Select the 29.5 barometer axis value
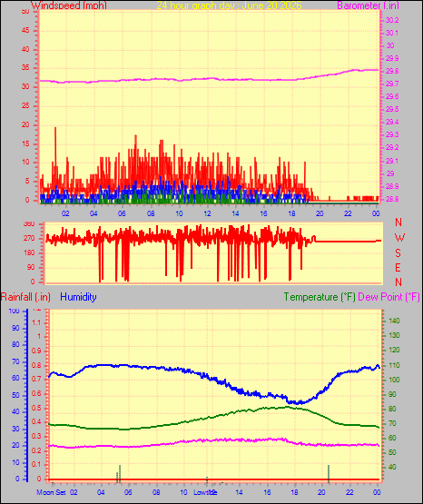The width and height of the screenshot is (423, 504). pos(392,109)
